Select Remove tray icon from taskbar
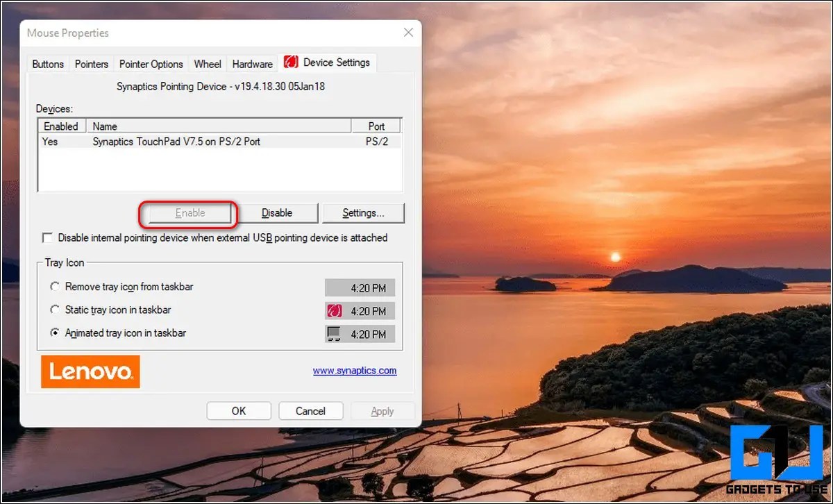 [55, 287]
